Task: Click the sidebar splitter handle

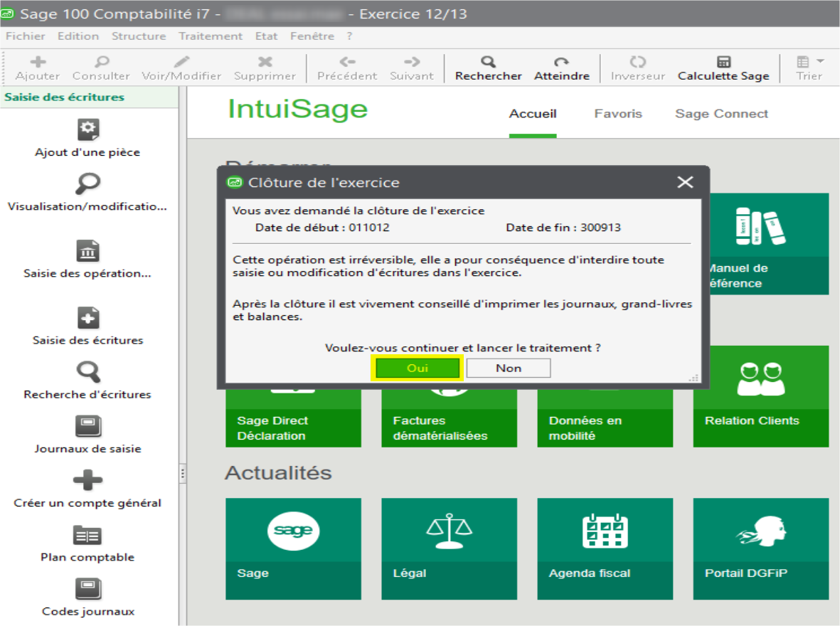Action: point(182,473)
